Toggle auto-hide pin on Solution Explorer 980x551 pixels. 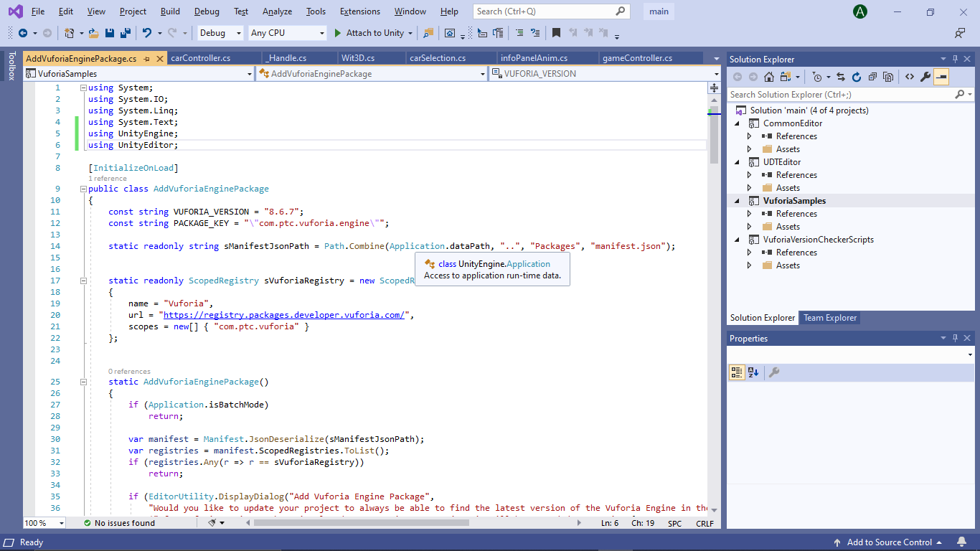(x=955, y=59)
